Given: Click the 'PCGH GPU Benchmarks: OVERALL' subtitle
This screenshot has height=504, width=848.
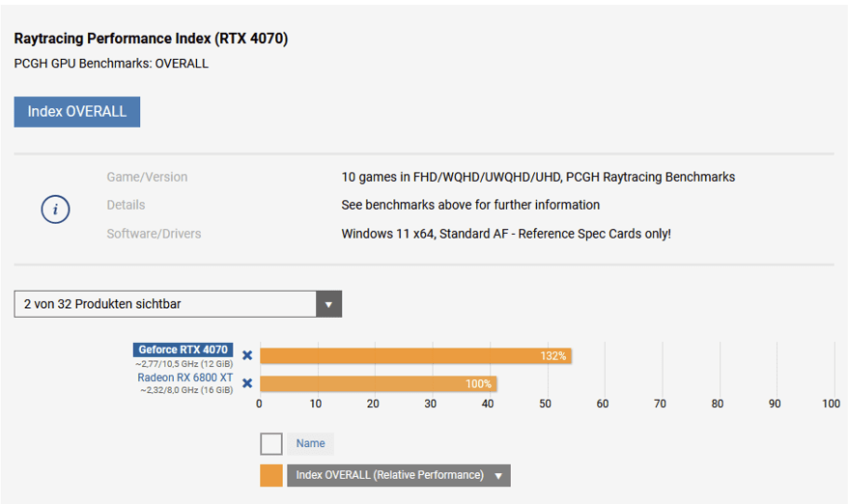Looking at the screenshot, I should [x=111, y=64].
